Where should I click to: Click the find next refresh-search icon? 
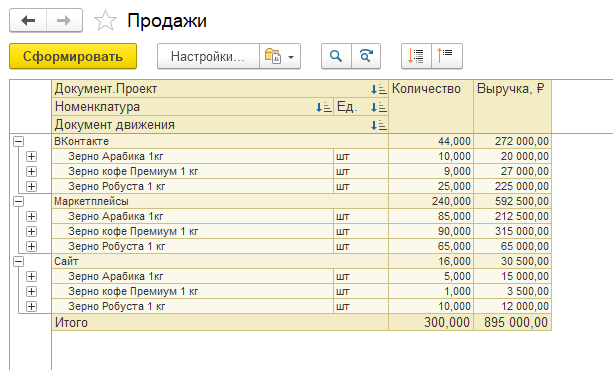tap(366, 56)
